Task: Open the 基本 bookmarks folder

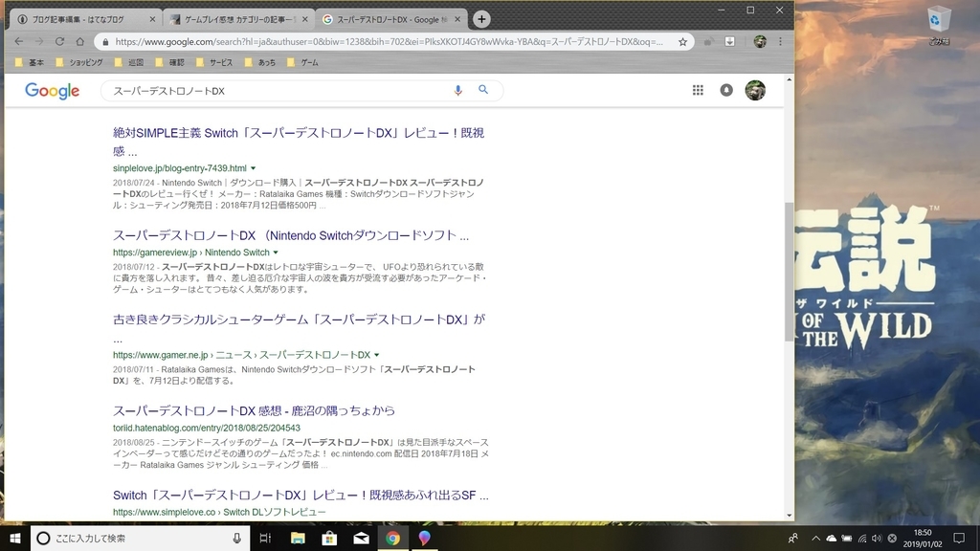Action: click(x=30, y=62)
